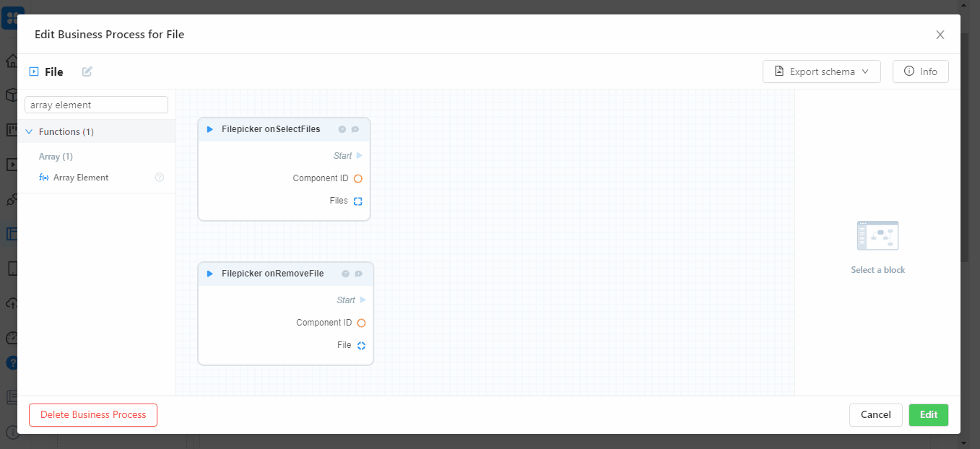Focus the array element search field
The height and width of the screenshot is (449, 980).
pyautogui.click(x=96, y=105)
